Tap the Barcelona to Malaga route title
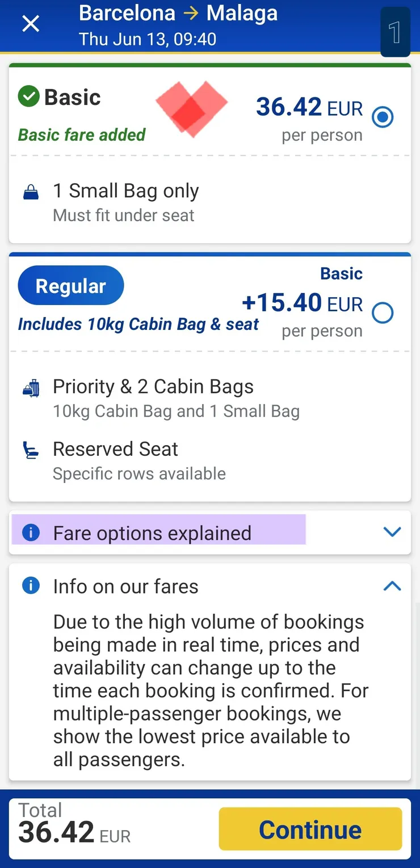420x868 pixels. tap(178, 14)
